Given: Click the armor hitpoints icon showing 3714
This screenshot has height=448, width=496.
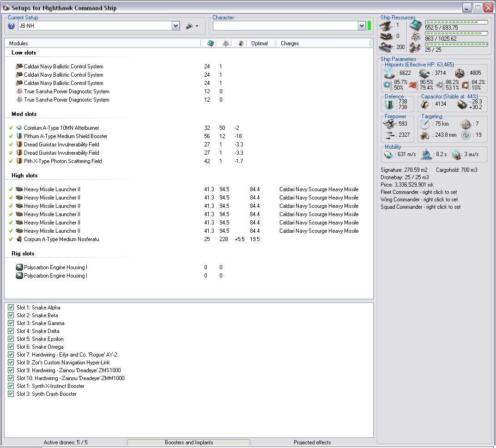Looking at the screenshot, I should tap(424, 73).
